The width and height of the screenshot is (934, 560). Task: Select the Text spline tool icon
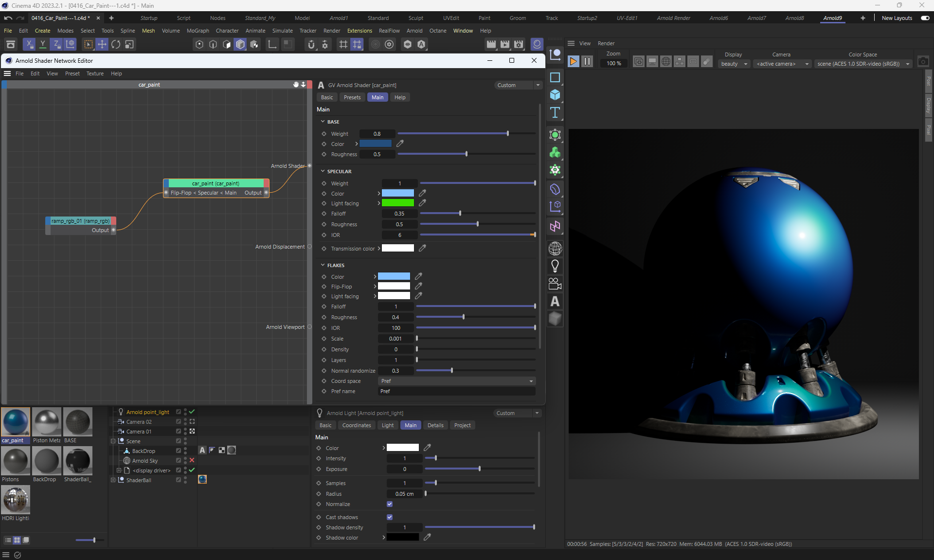coord(555,113)
